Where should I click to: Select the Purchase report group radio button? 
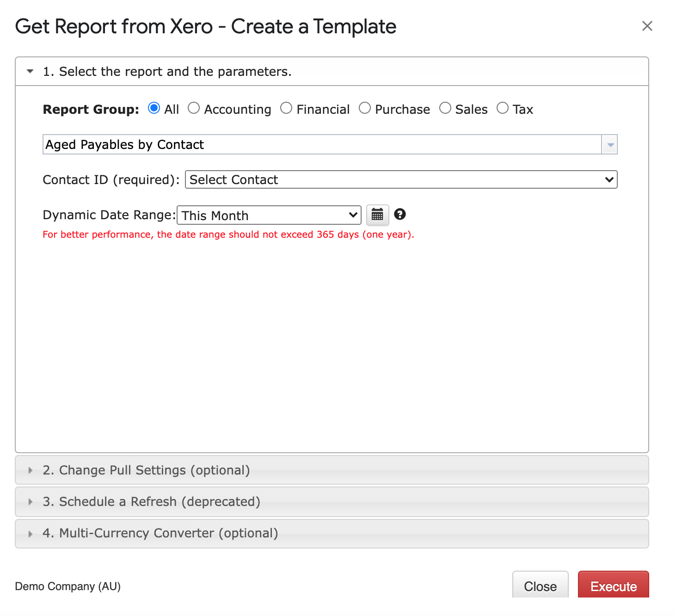365,108
